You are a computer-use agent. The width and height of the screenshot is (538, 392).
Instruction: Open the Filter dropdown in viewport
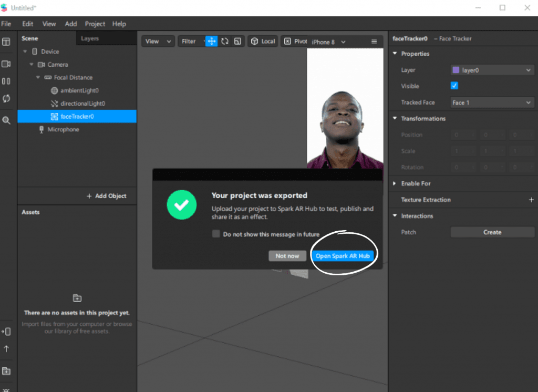[191, 41]
